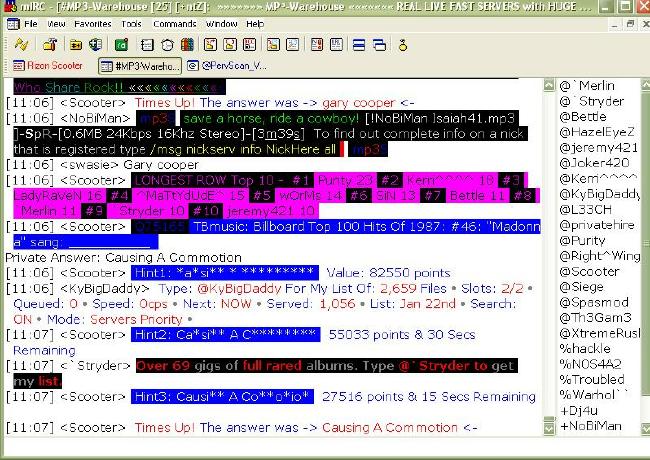Open the Favorites menu
This screenshot has width=650, height=460.
coord(93,23)
